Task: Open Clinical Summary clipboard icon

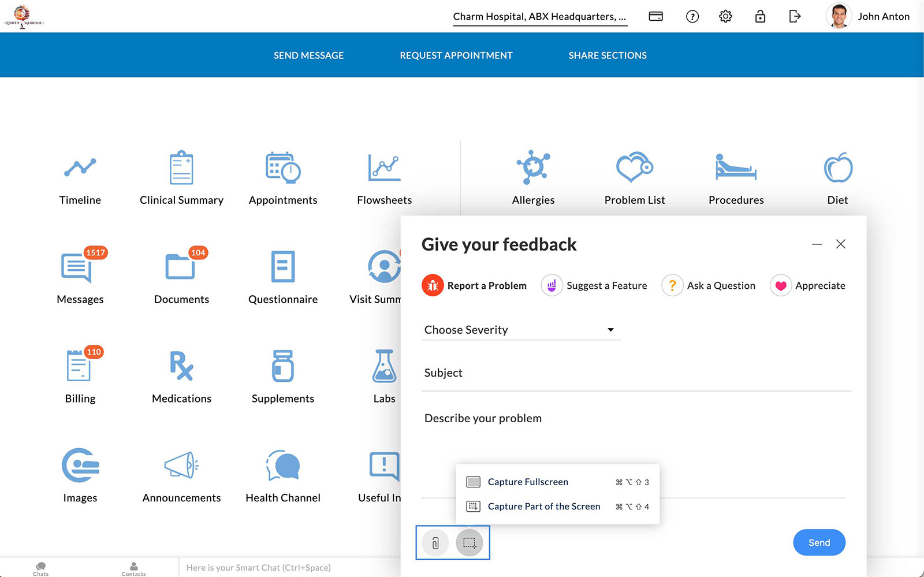Action: pos(181,167)
